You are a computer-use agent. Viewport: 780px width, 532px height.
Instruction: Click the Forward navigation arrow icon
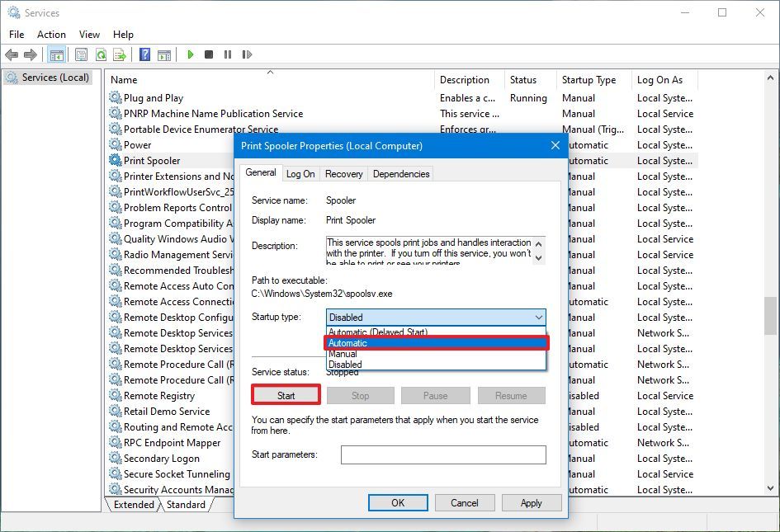tap(31, 54)
